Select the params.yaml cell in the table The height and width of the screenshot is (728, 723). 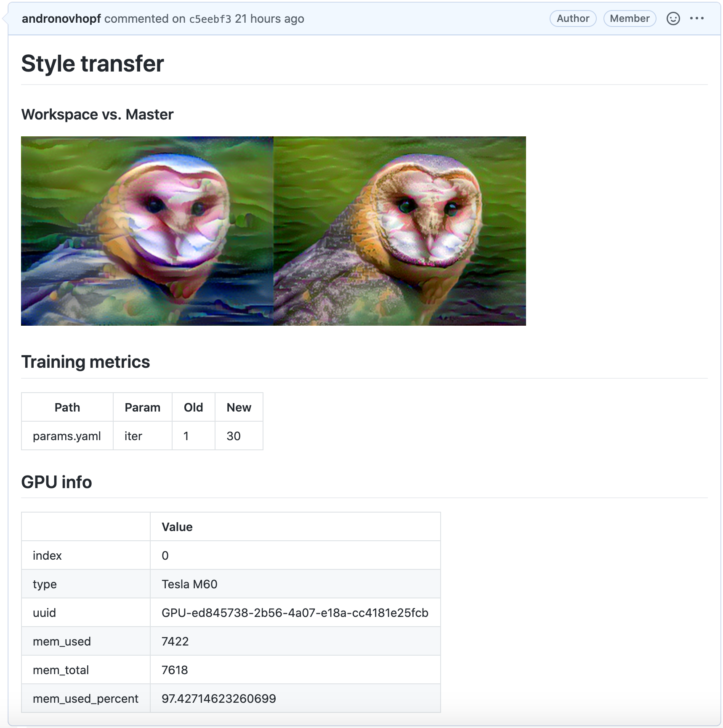[67, 436]
